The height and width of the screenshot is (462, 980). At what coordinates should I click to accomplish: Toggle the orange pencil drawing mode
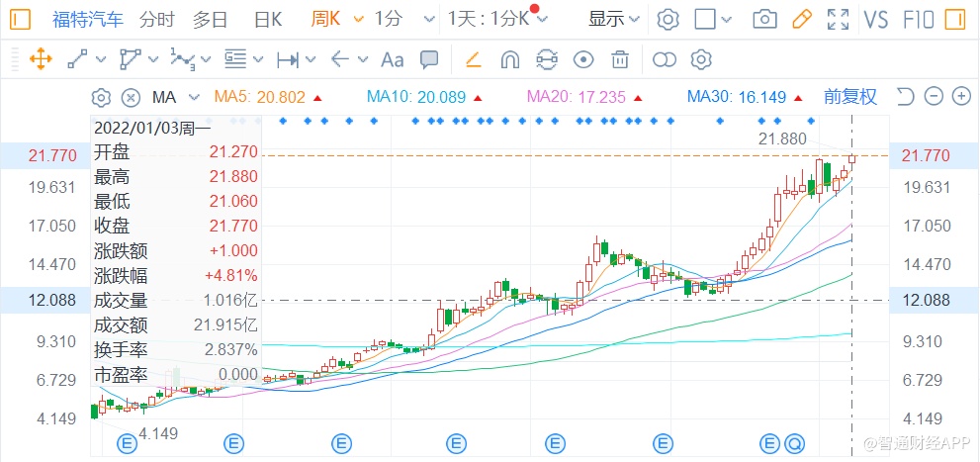801,20
